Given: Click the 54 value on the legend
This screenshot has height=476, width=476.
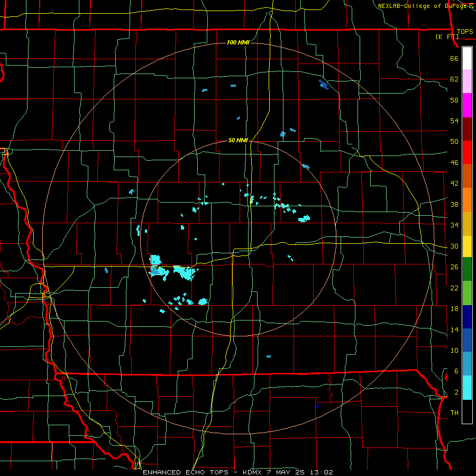Looking at the screenshot, I should point(454,121).
